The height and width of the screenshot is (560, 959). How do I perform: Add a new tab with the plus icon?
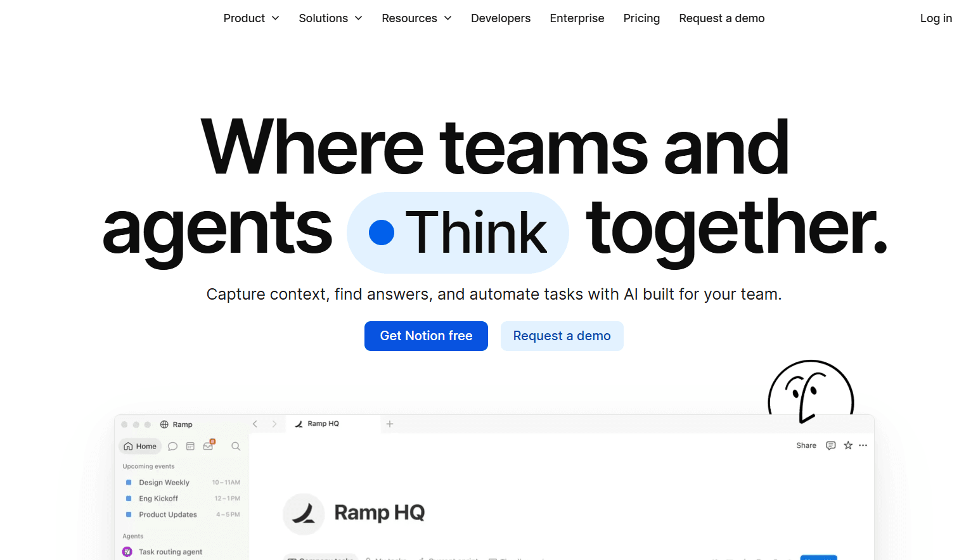pos(390,424)
